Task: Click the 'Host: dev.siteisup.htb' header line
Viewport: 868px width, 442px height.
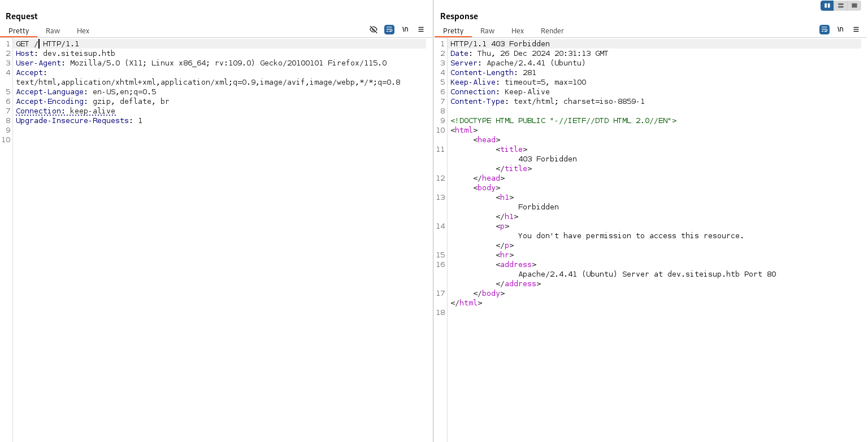Action: tap(65, 53)
